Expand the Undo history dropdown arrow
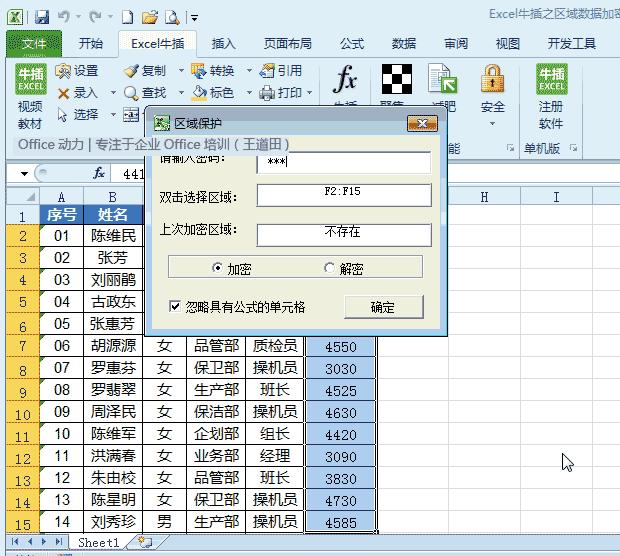 [x=78, y=17]
